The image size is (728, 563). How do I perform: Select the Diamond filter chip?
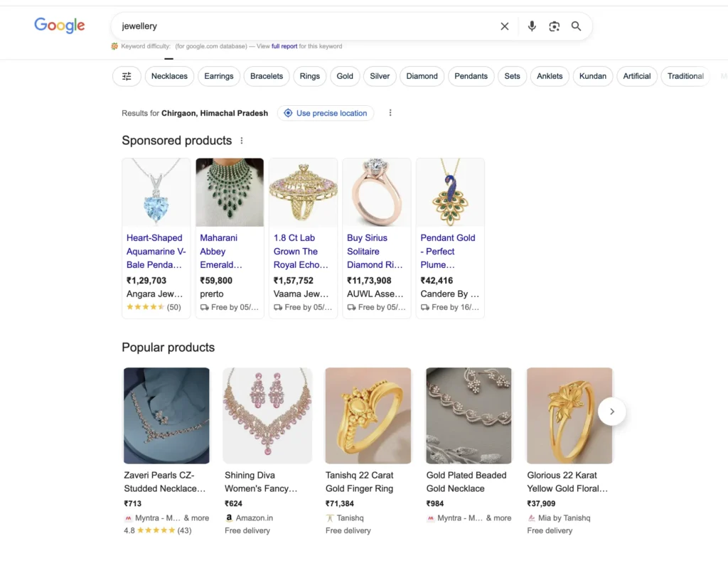tap(422, 76)
